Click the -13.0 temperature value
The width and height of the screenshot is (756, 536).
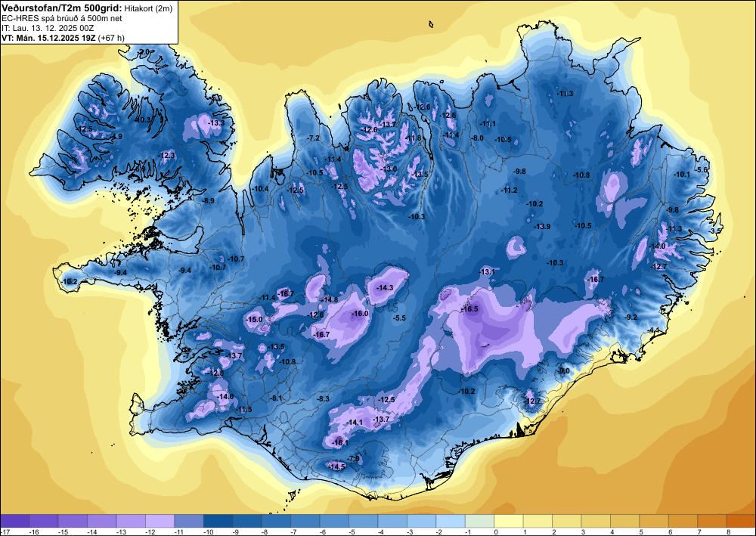tap(389, 169)
